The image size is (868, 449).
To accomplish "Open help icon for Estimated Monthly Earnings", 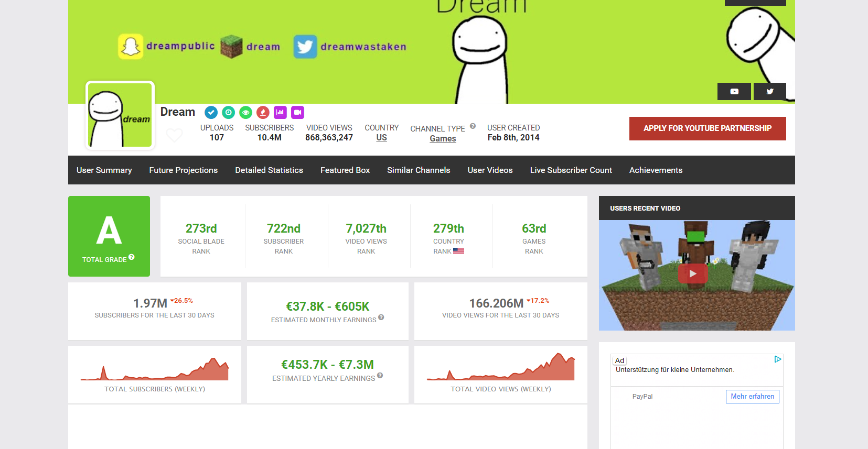I will point(381,317).
